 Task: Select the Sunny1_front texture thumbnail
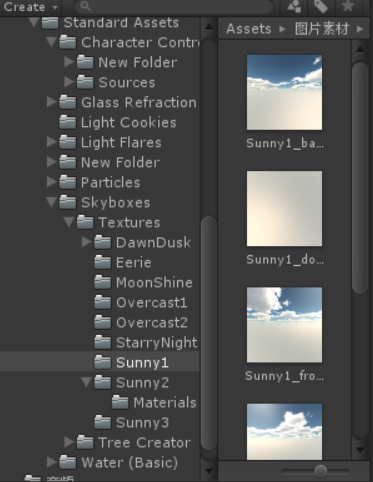[x=284, y=325]
